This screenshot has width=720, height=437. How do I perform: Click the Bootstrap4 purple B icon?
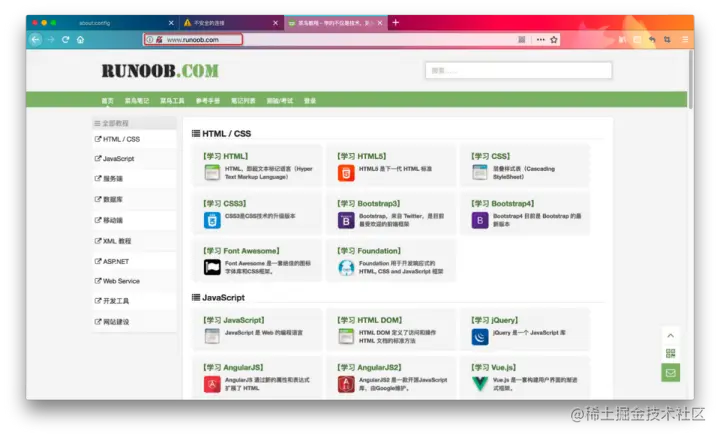pyautogui.click(x=480, y=220)
